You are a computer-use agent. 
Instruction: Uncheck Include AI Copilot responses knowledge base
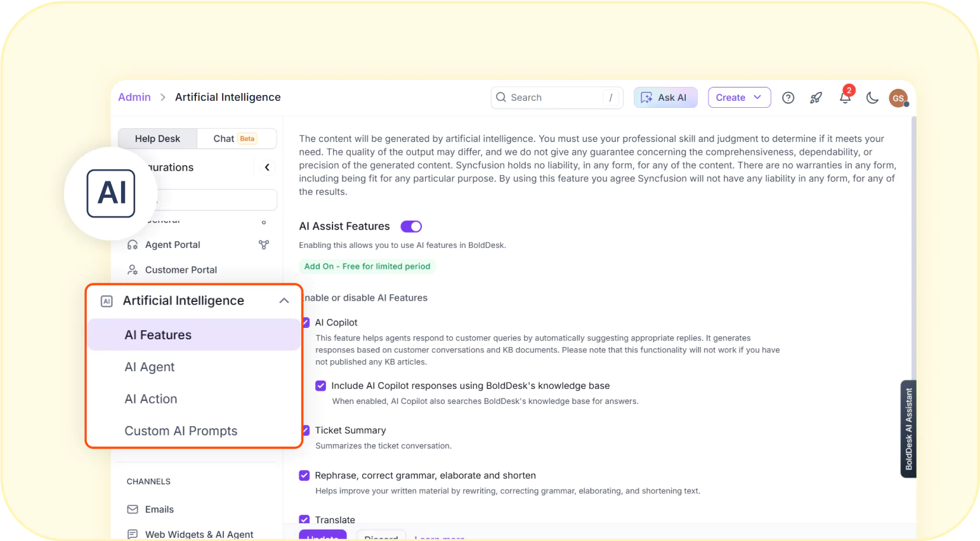(x=321, y=386)
